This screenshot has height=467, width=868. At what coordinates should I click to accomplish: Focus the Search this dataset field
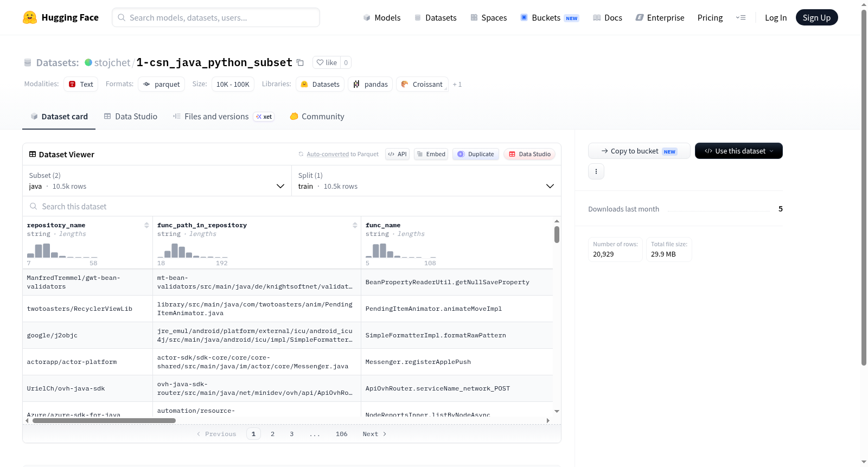292,207
